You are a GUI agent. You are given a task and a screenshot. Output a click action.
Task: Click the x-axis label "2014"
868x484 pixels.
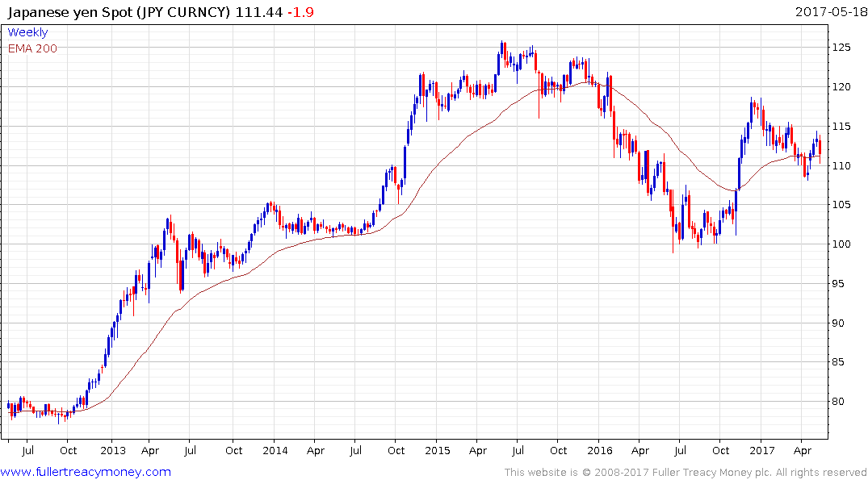pos(275,450)
